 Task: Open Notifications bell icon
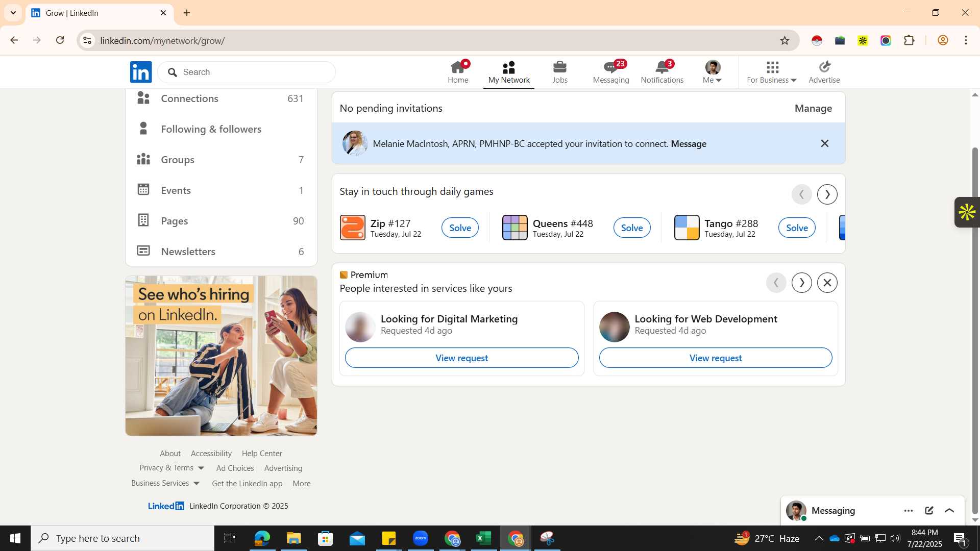click(x=662, y=67)
